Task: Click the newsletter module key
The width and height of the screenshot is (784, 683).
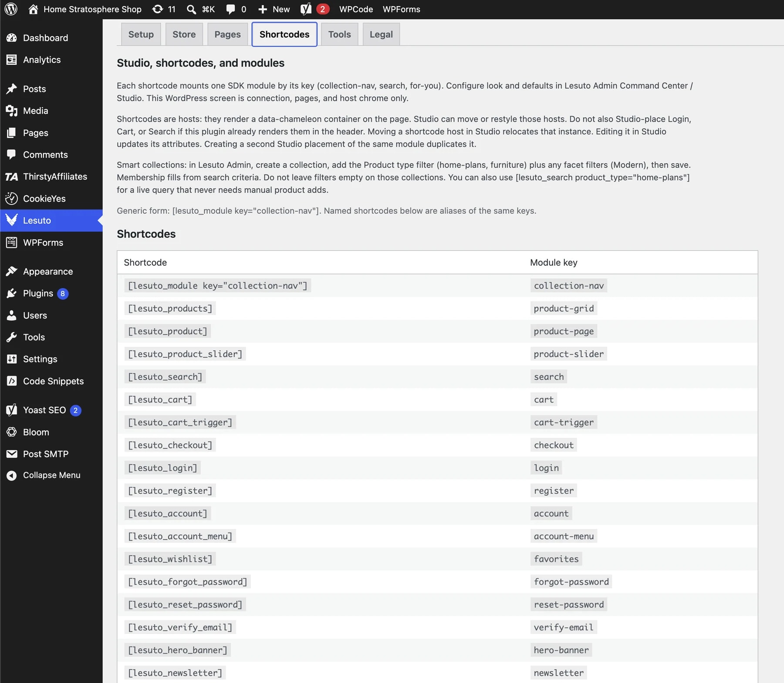Action: [x=559, y=673]
